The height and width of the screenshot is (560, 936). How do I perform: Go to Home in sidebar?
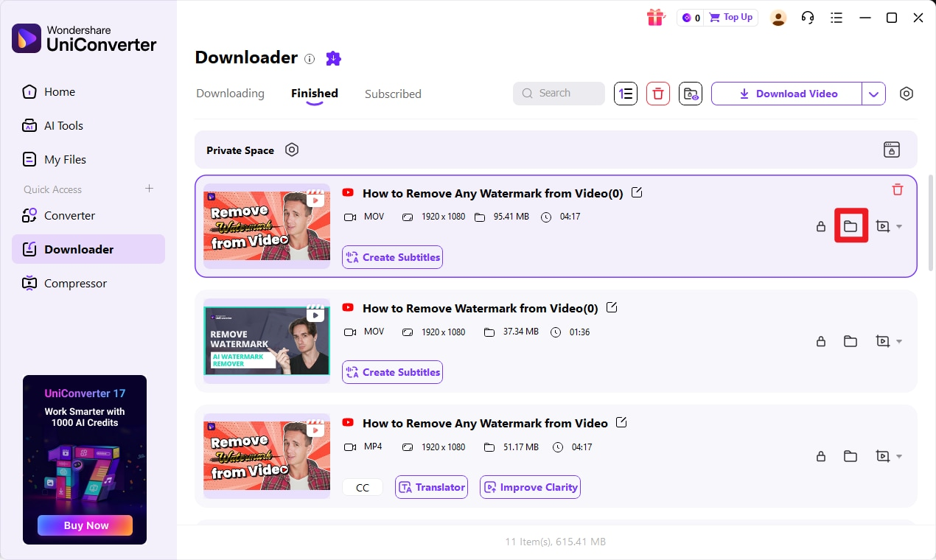(88, 91)
